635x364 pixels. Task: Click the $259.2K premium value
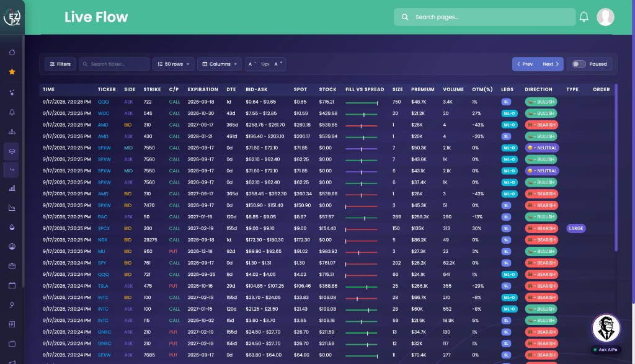pyautogui.click(x=420, y=217)
